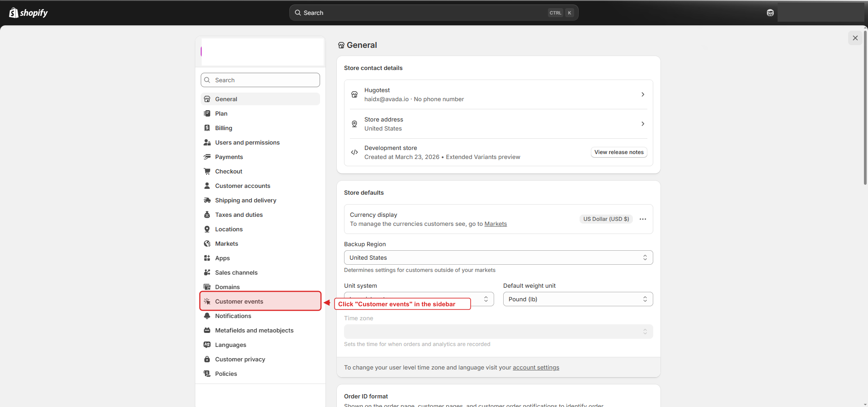Click the Customer events cursor icon

(207, 301)
